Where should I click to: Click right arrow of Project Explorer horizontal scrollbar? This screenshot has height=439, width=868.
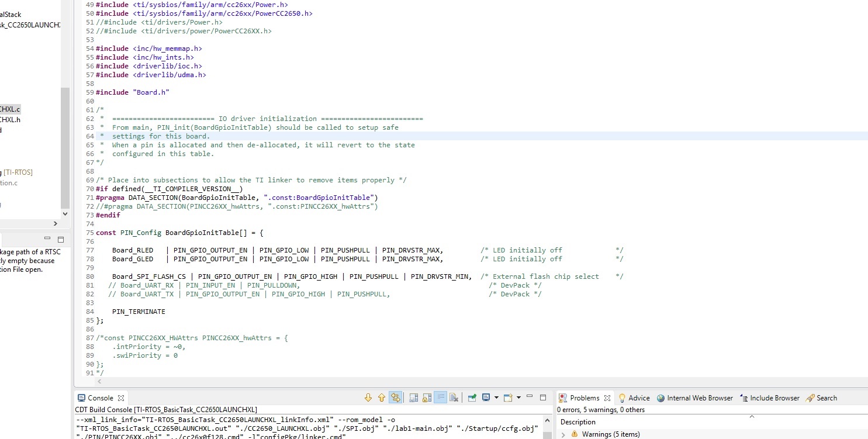56,223
